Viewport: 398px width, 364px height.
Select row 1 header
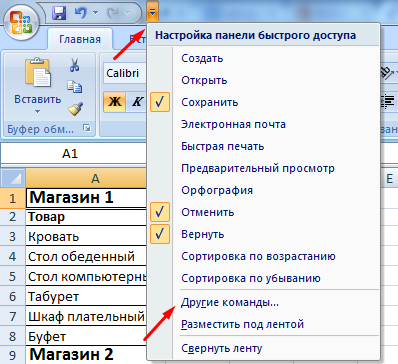13,198
